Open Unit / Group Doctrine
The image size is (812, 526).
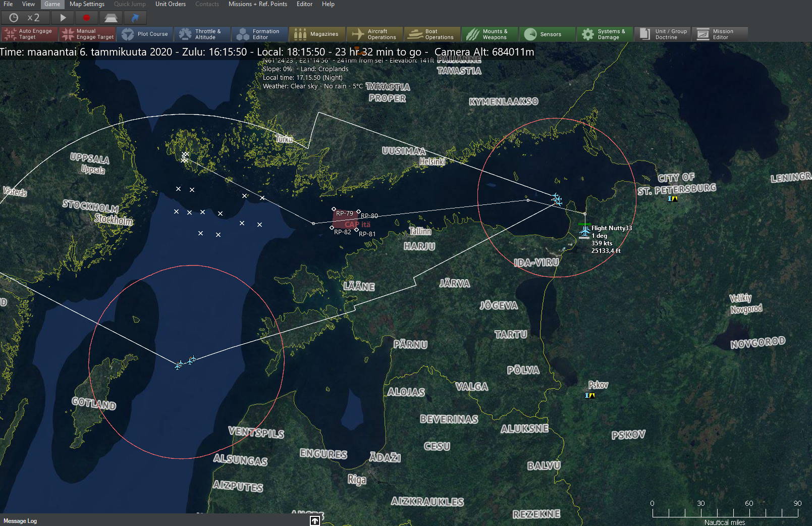coord(663,34)
